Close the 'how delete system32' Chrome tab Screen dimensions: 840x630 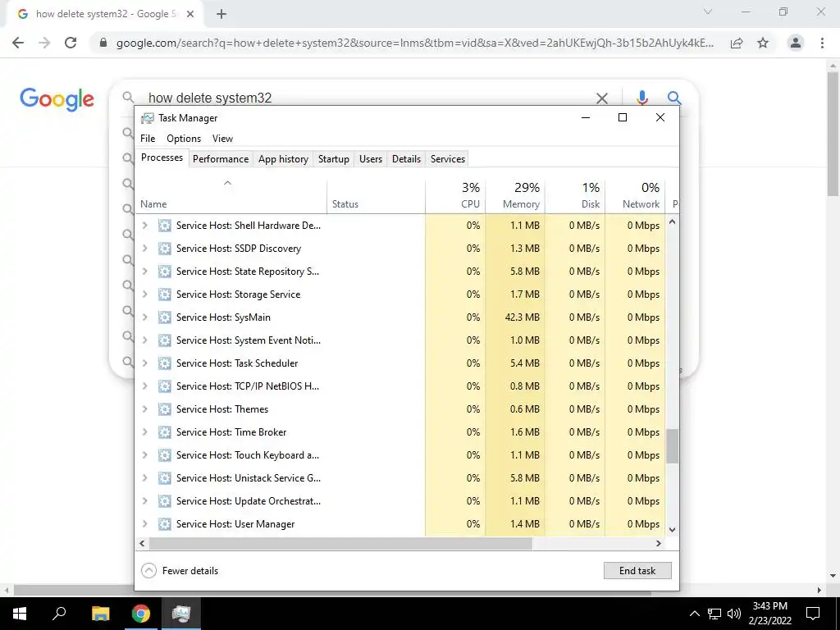click(190, 15)
